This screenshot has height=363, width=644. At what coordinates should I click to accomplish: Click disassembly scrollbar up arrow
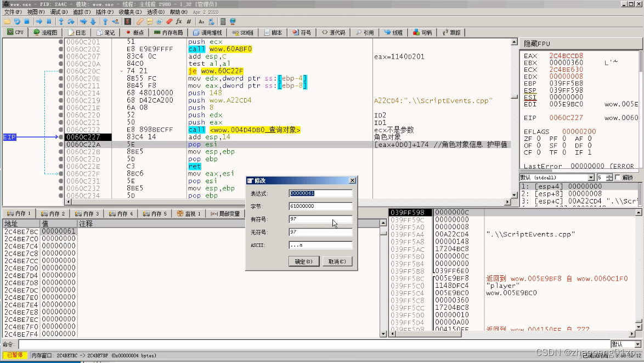pos(514,42)
